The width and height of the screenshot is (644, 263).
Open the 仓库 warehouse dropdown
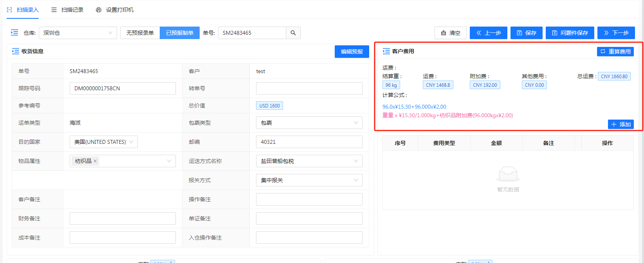point(78,33)
